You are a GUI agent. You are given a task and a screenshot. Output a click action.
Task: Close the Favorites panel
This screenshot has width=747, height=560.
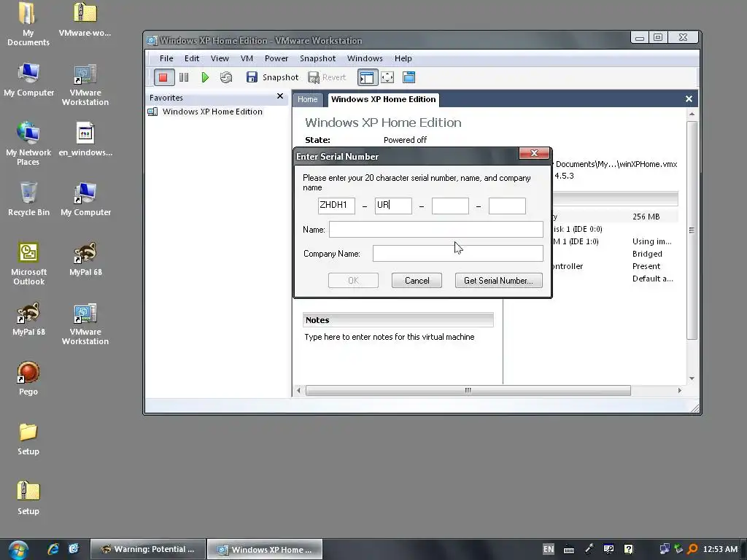click(x=280, y=96)
